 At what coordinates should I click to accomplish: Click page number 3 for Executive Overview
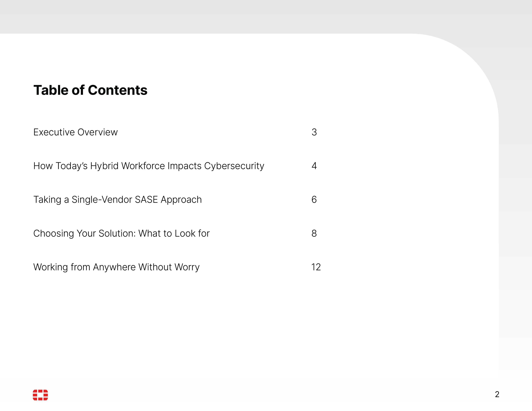(x=314, y=132)
